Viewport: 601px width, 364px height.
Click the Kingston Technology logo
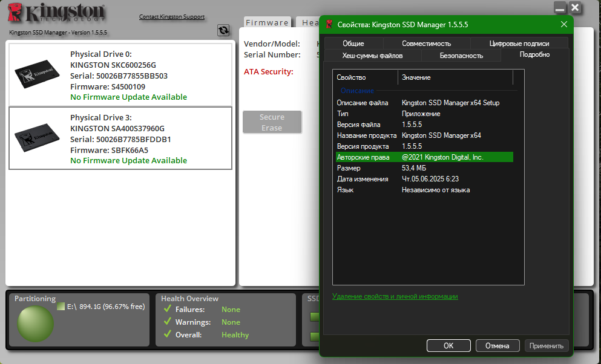click(56, 13)
